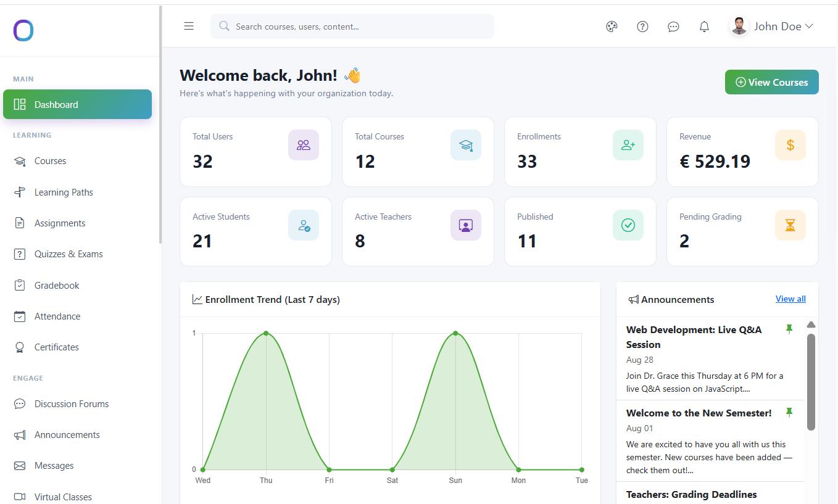Click the Active Students person-check icon
The height and width of the screenshot is (504, 838).
click(304, 225)
